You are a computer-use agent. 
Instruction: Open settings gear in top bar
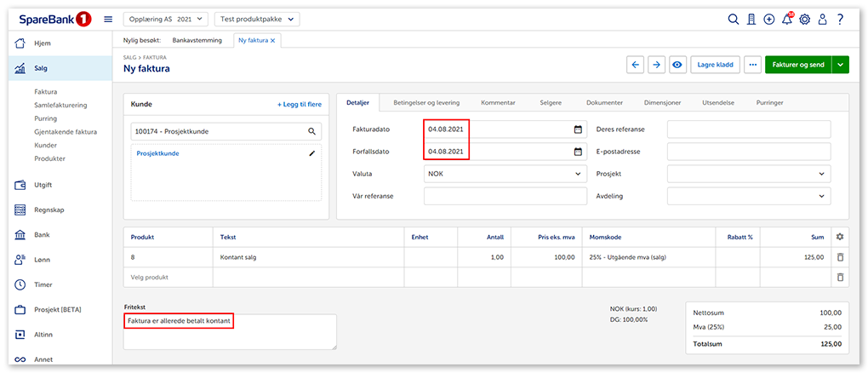pyautogui.click(x=804, y=19)
